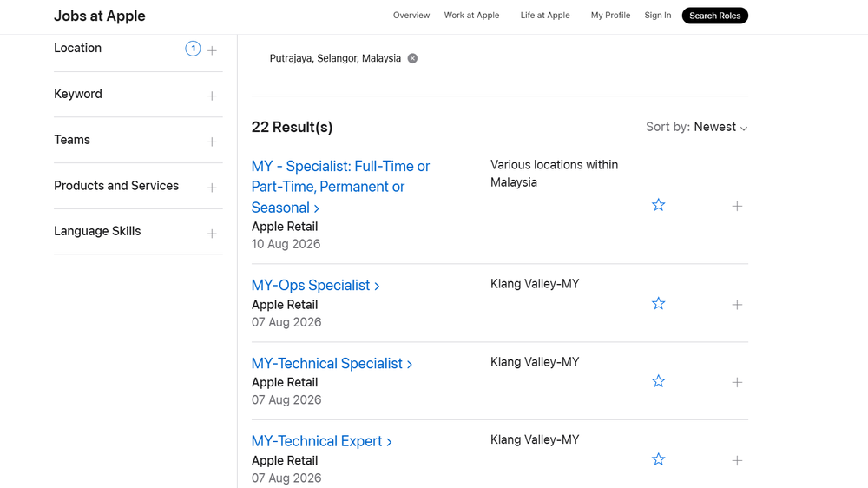868x488 pixels.
Task: Expand details for MY - Specialist Full-Time role
Action: (737, 206)
